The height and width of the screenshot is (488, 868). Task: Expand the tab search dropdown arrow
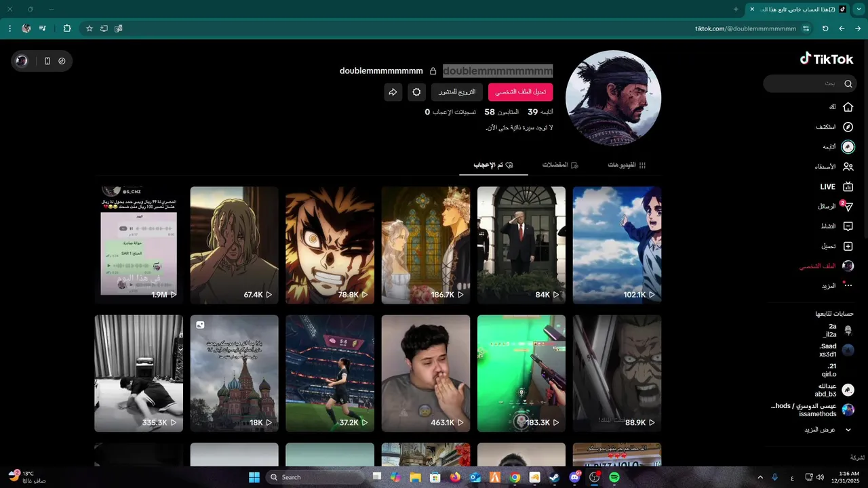[x=859, y=9]
